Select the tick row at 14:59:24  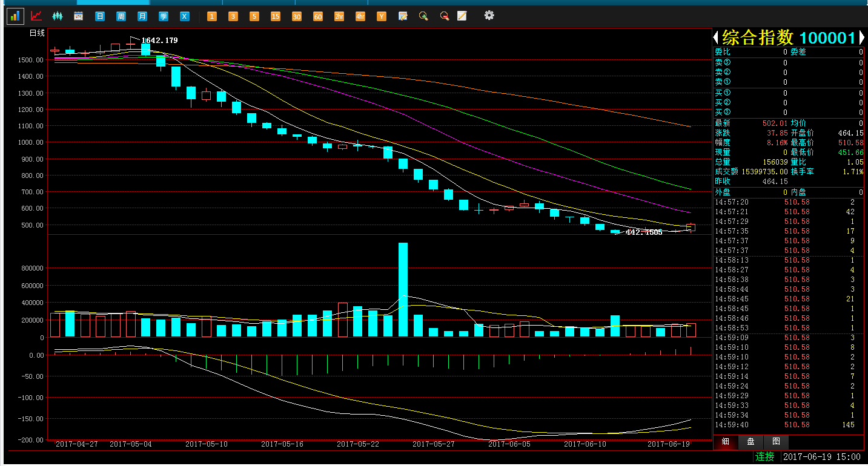[x=789, y=386]
